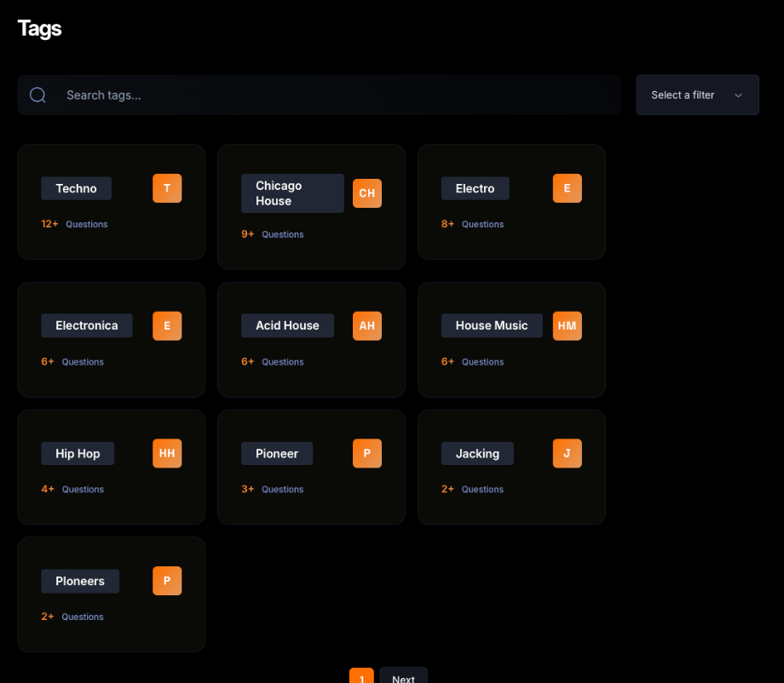Click the CH badge on Chicago House card
This screenshot has height=683, width=784.
pyautogui.click(x=367, y=193)
